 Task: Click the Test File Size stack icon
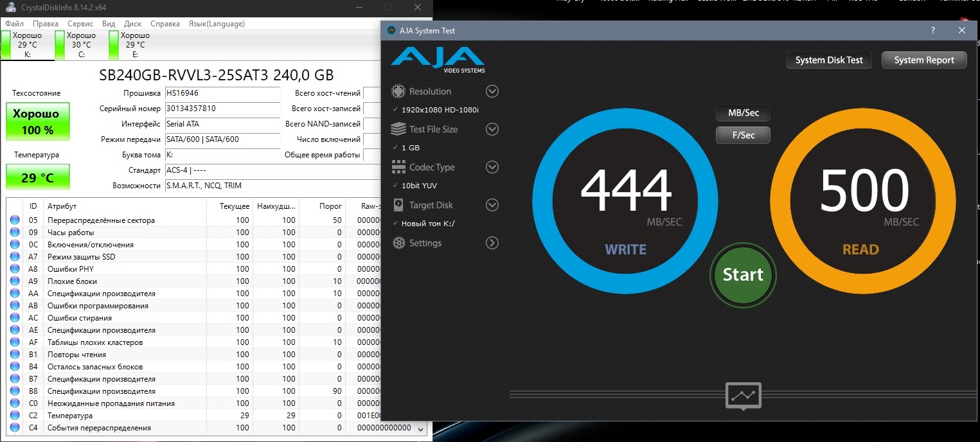tap(398, 129)
